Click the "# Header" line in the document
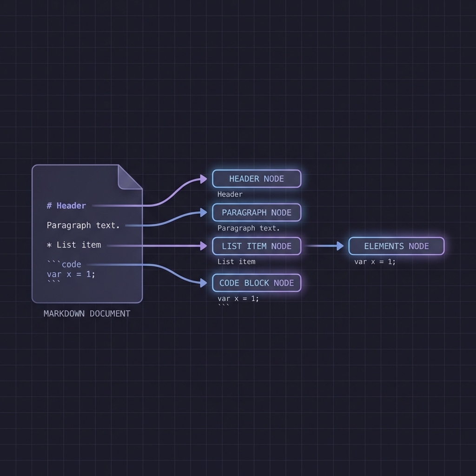Screen dimensions: 476x476 point(66,205)
